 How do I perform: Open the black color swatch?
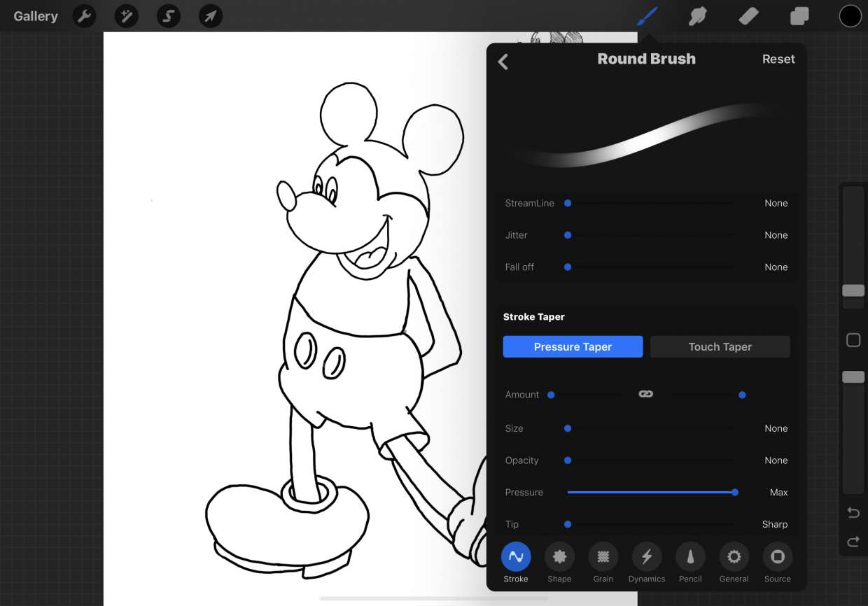point(850,15)
